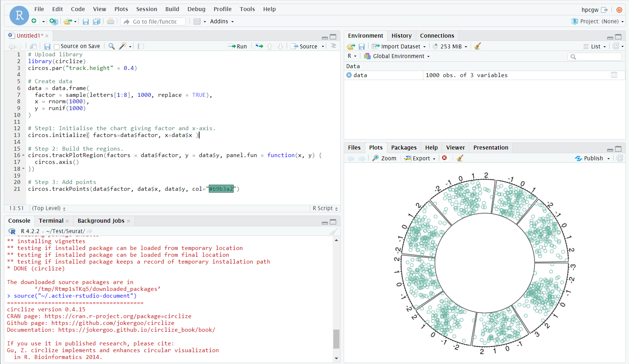The height and width of the screenshot is (364, 629).
Task: Click the quit session power icon
Action: (619, 10)
